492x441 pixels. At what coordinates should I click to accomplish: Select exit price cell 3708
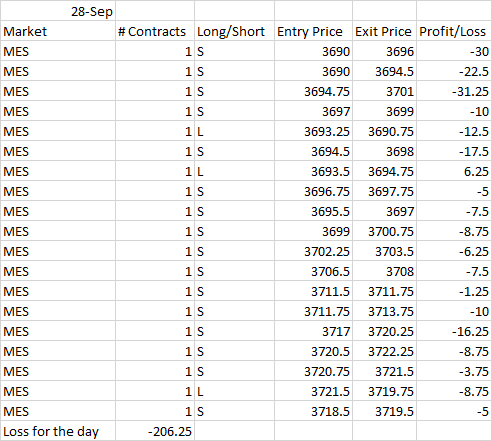[384, 271]
